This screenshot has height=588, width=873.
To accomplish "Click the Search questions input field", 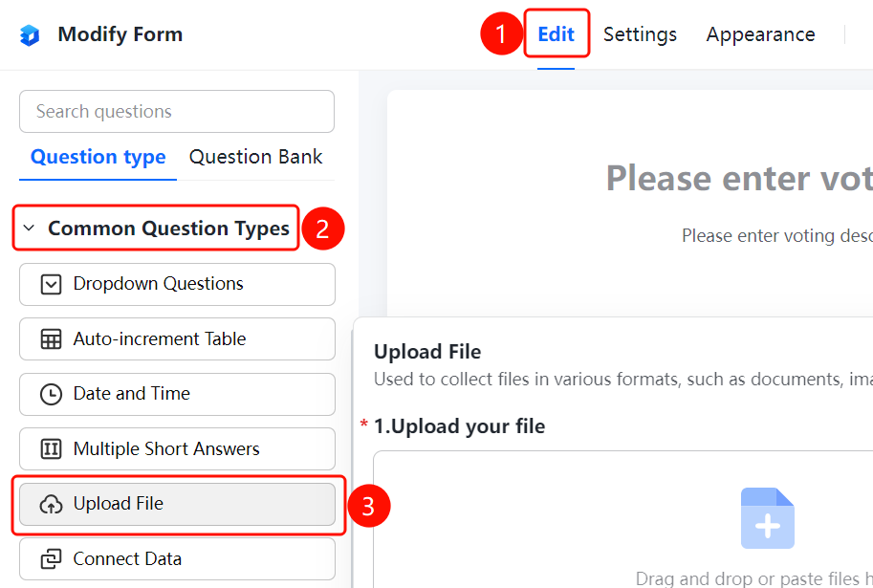I will 177,111.
